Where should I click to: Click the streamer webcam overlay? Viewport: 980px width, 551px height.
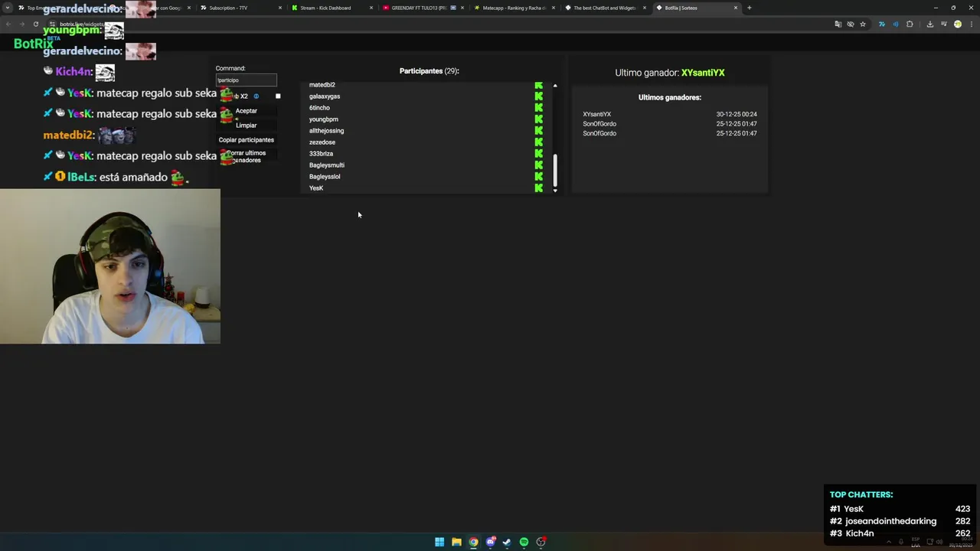pyautogui.click(x=110, y=266)
